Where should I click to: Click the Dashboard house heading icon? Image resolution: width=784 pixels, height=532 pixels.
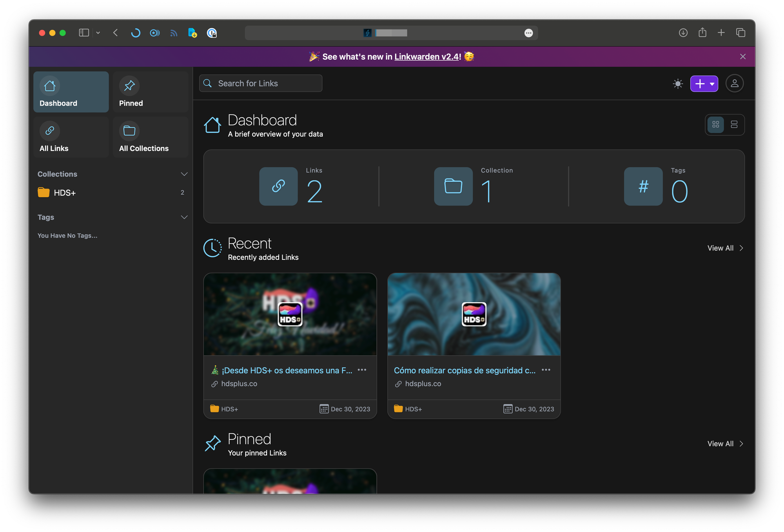click(212, 125)
